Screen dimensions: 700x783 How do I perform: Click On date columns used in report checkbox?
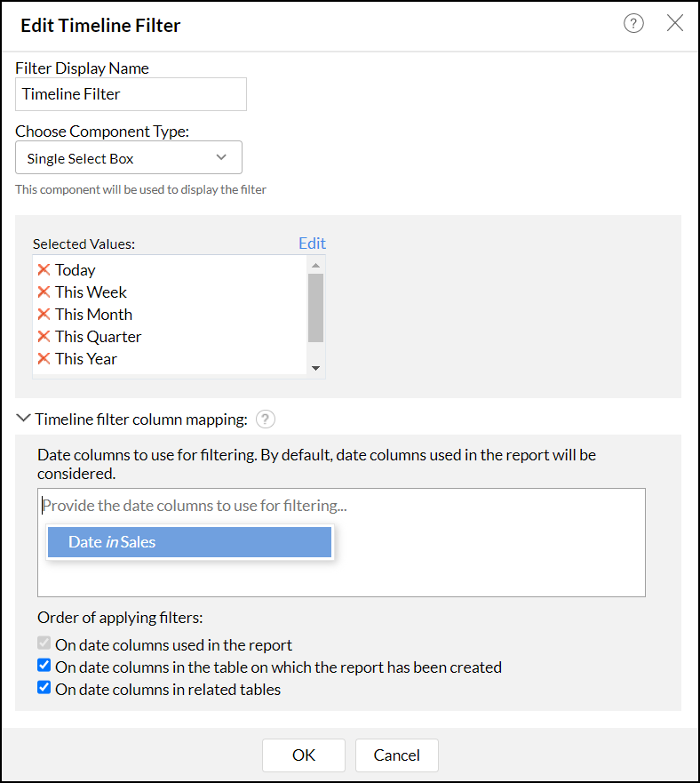tap(44, 643)
